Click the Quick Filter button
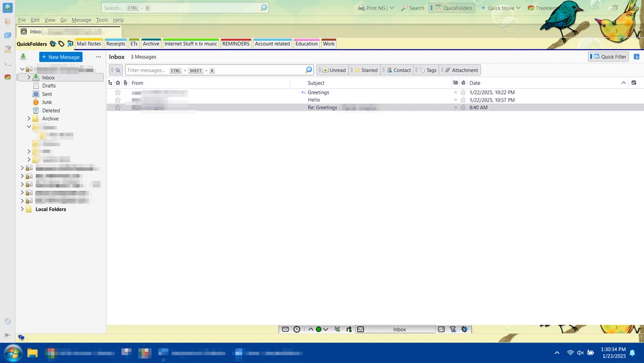Viewport: 644px width, 363px height. coord(608,56)
